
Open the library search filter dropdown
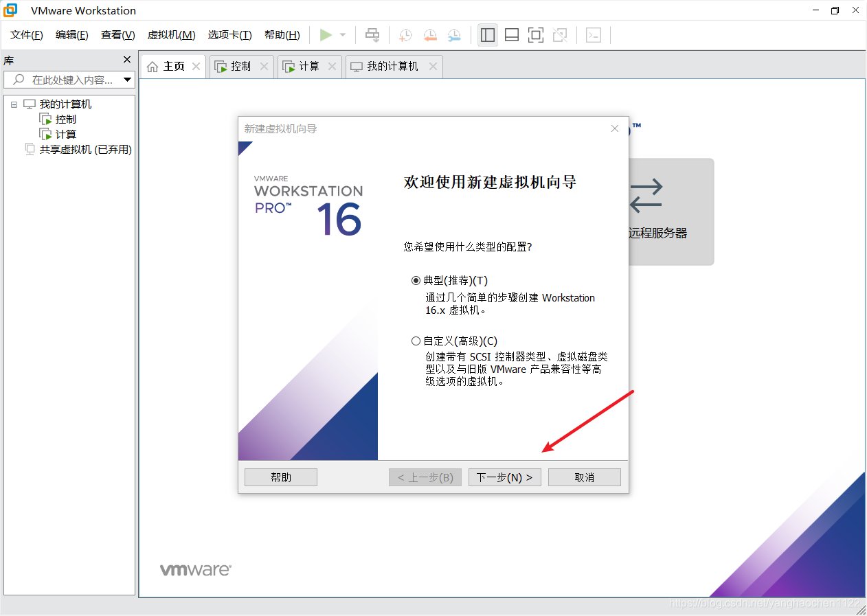[128, 80]
